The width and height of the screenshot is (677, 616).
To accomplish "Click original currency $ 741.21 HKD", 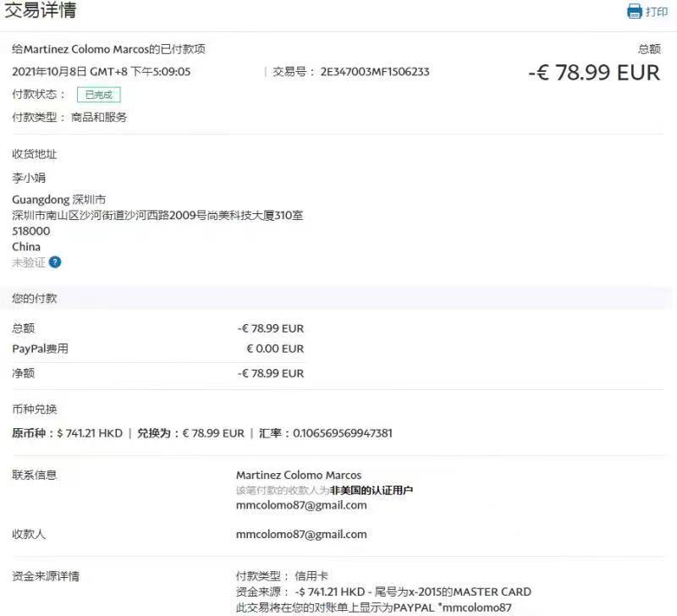I will pos(90,433).
